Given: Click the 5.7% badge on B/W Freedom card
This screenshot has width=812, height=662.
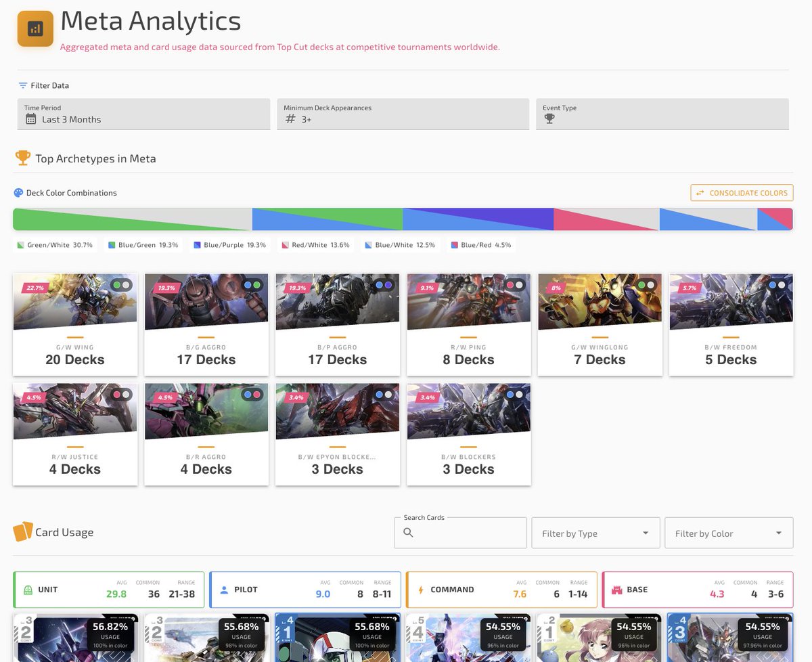Looking at the screenshot, I should click(690, 288).
